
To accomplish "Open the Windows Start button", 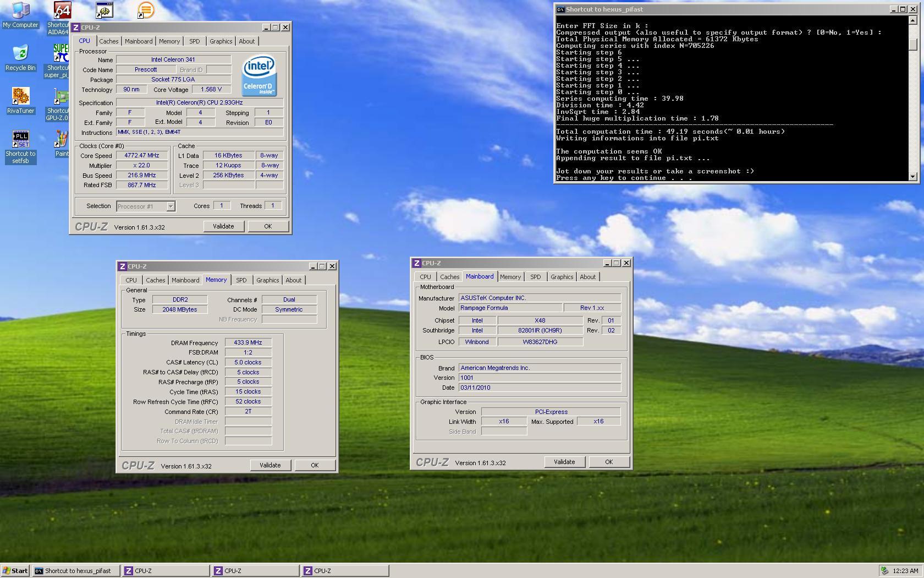I will (15, 571).
